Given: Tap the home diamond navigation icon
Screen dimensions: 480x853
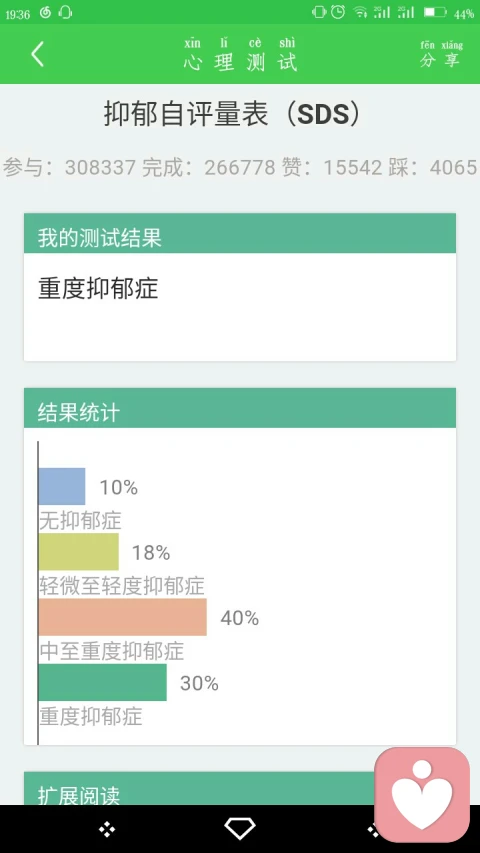Looking at the screenshot, I should click(x=239, y=829).
